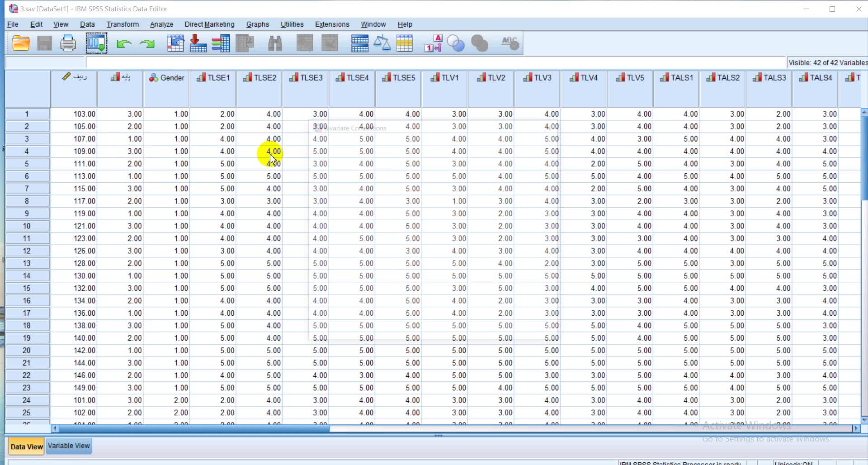
Task: Click the Print icon in toolbar
Action: [68, 43]
